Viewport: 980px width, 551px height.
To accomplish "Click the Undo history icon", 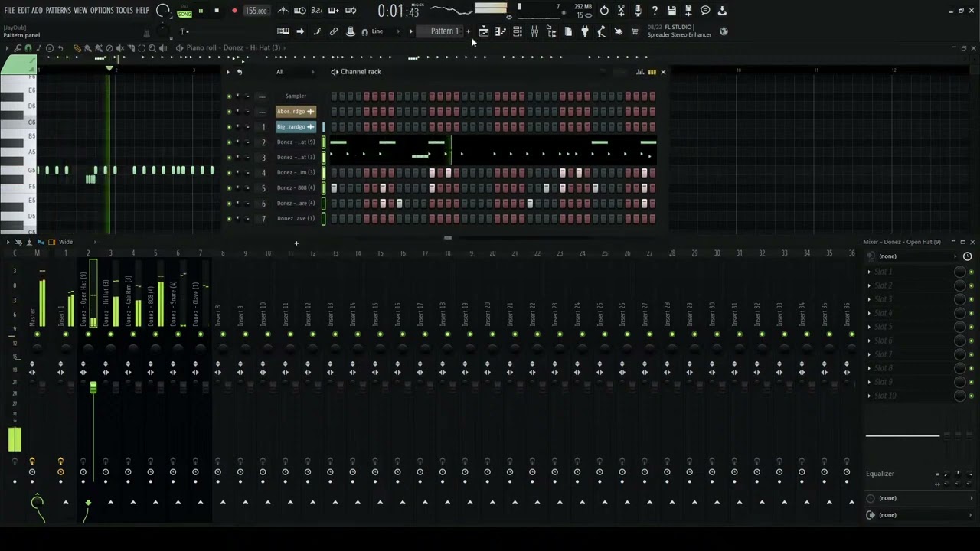I will click(604, 11).
